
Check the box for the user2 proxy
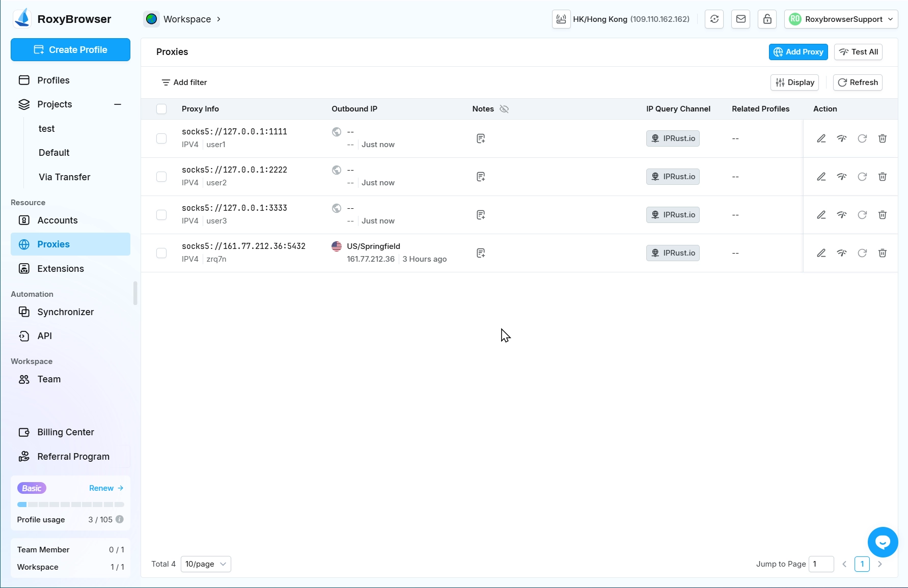[161, 177]
